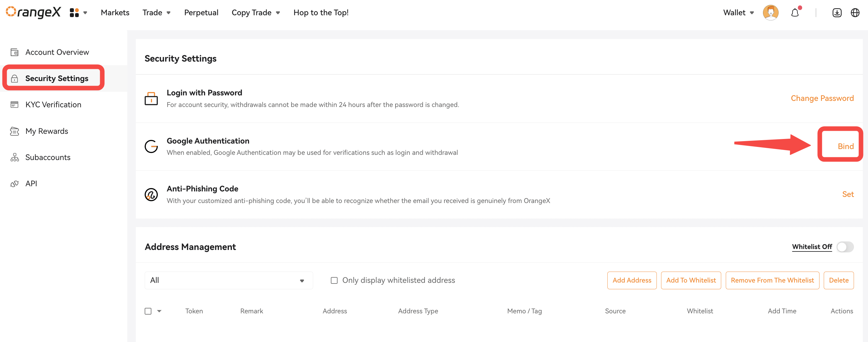This screenshot has width=868, height=342.
Task: Click the Whitelist column header
Action: tap(700, 311)
